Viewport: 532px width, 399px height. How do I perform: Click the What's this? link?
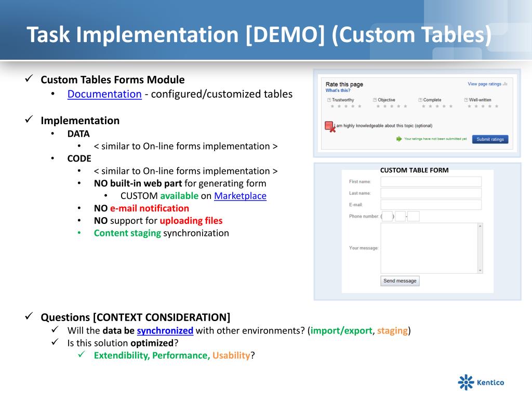pyautogui.click(x=338, y=90)
